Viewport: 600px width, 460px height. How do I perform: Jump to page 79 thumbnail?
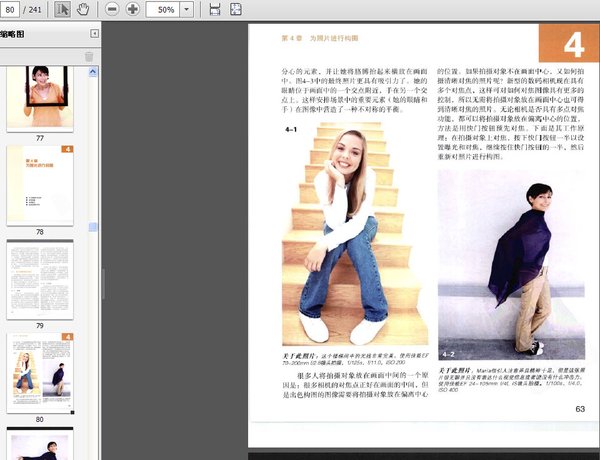coord(40,278)
